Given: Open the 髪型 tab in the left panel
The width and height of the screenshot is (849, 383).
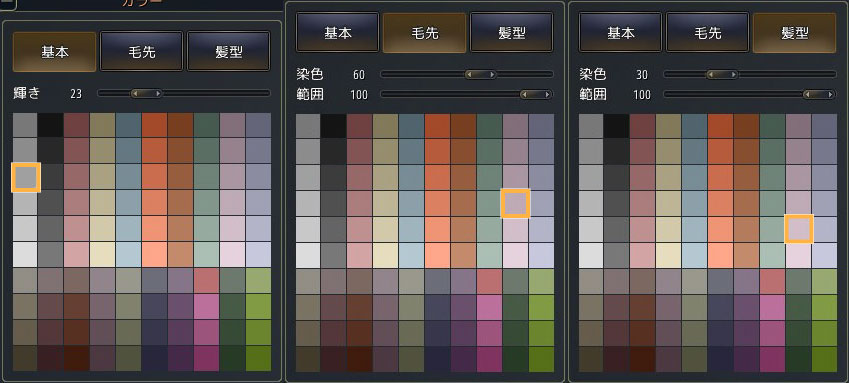Looking at the screenshot, I should 228,51.
